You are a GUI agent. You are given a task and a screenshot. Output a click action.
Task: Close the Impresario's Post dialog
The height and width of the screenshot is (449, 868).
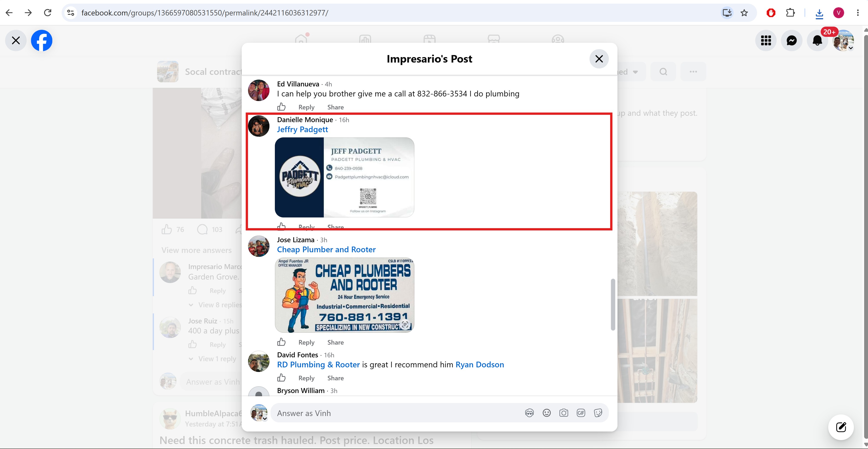click(x=599, y=59)
